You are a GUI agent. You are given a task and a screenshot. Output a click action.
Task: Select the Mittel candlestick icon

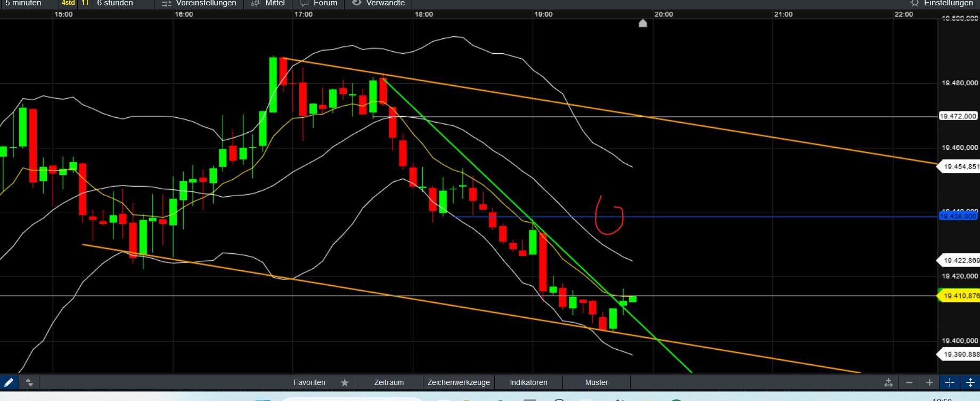coord(255,3)
